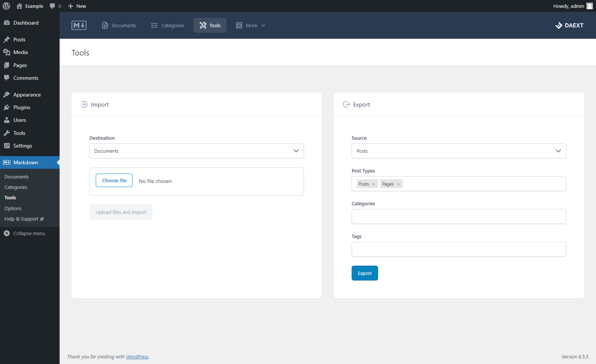
Task: Open Help & Support external link
Action: pos(24,219)
